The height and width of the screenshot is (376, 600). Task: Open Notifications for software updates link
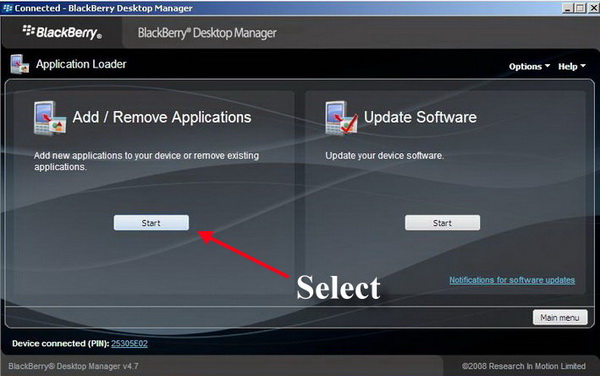(512, 280)
